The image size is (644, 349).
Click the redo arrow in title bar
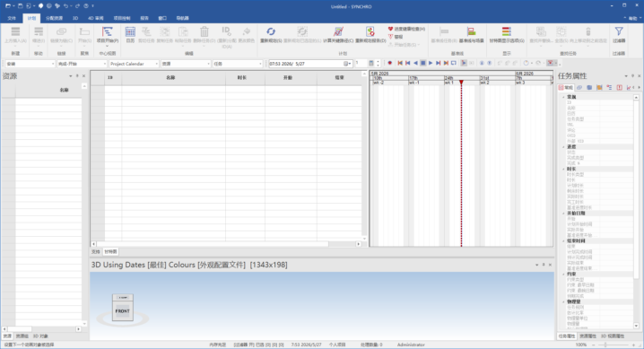[x=77, y=5]
